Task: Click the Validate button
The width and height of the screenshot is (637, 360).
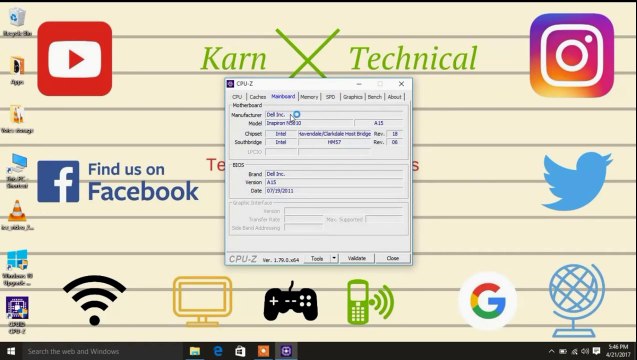Action: (x=357, y=258)
